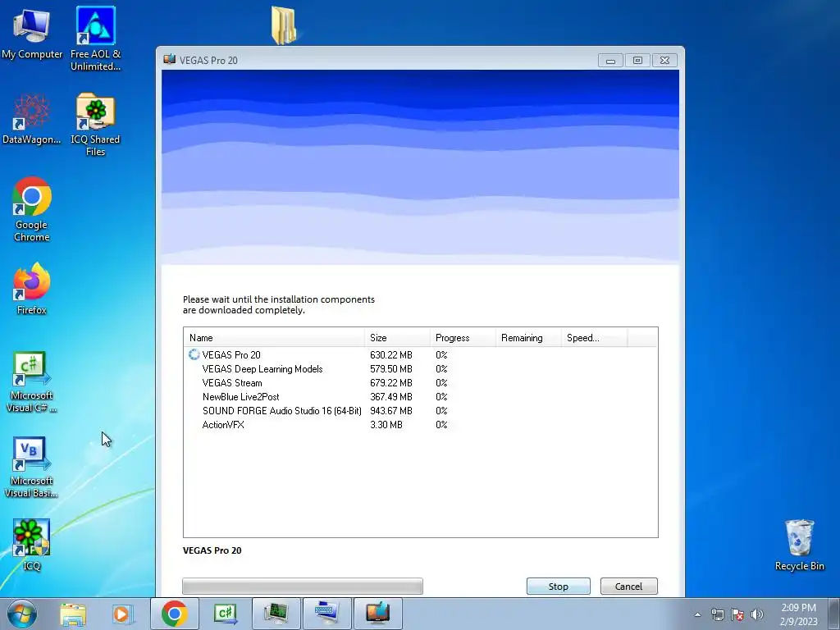
Task: Open Microsoft Visual Basic desktop shortcut
Action: coord(32,467)
